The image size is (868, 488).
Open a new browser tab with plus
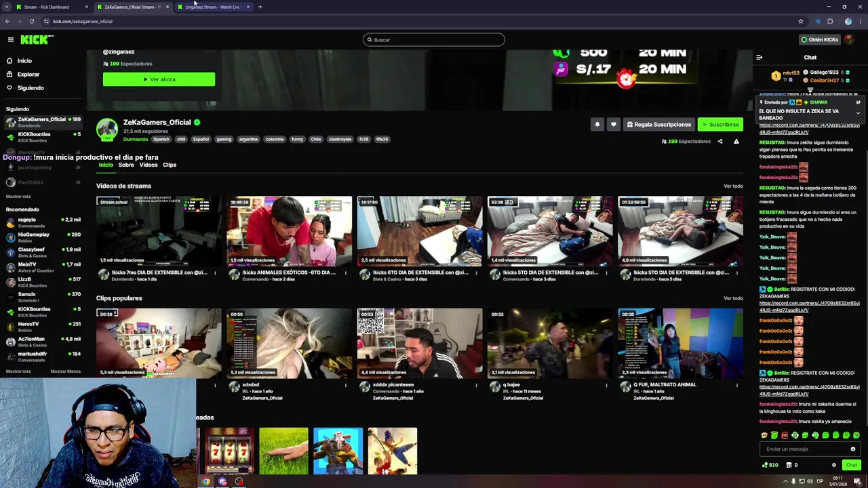tap(260, 7)
